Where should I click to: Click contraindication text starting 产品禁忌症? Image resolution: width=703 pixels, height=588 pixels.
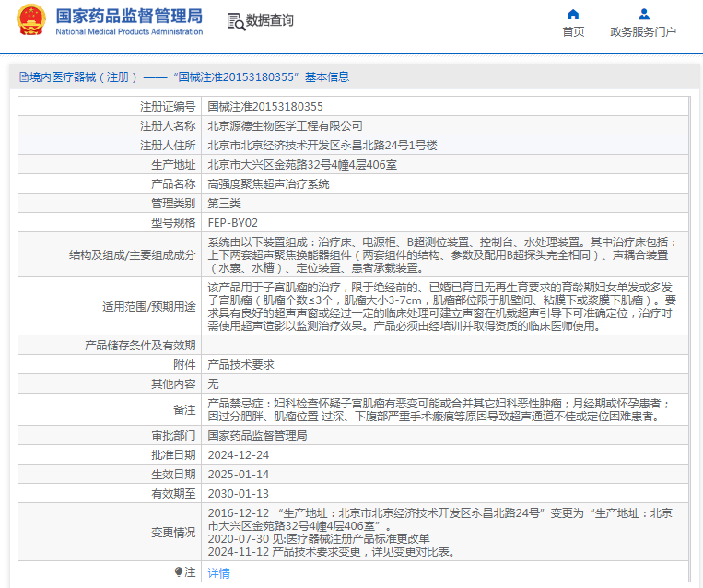pyautogui.click(x=439, y=409)
